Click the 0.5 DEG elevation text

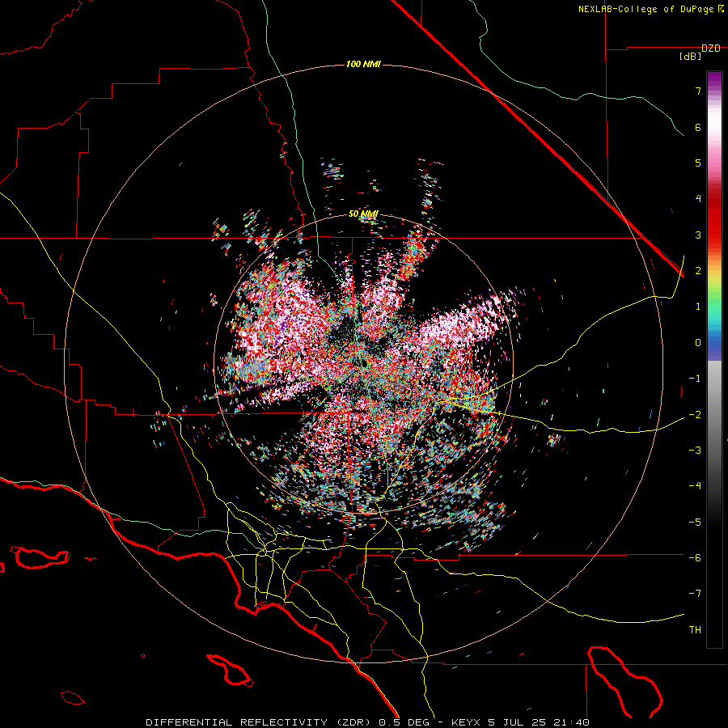(403, 722)
